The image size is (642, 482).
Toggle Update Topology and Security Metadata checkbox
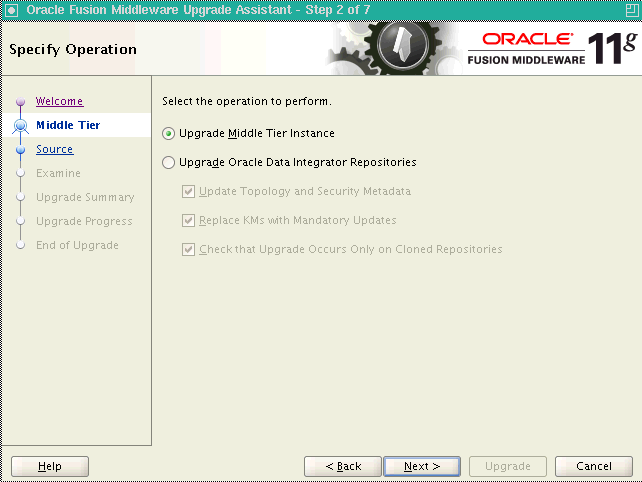tap(188, 191)
